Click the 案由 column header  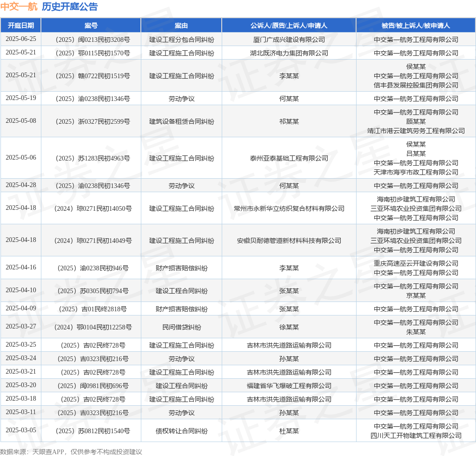(181, 26)
